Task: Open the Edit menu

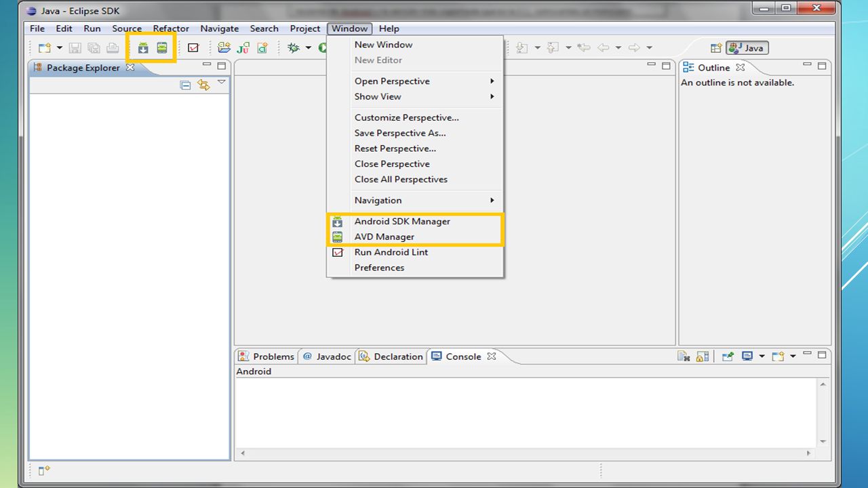Action: 64,28
